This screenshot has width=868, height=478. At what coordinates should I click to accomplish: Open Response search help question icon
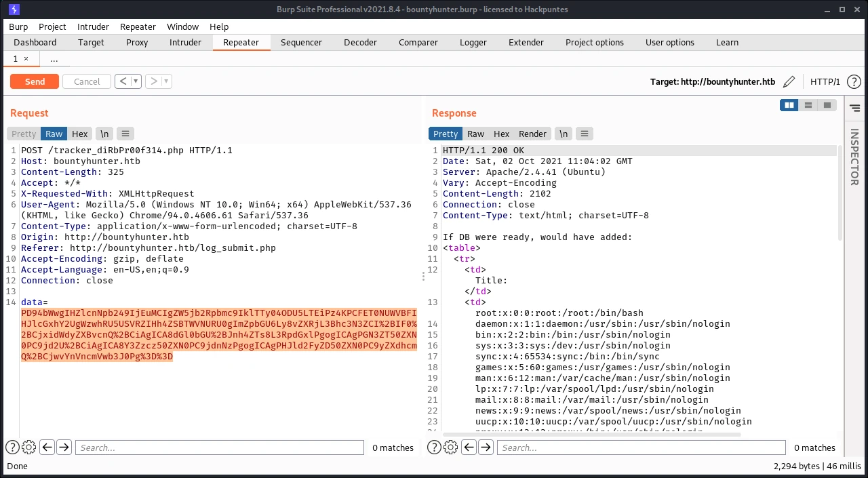(434, 447)
